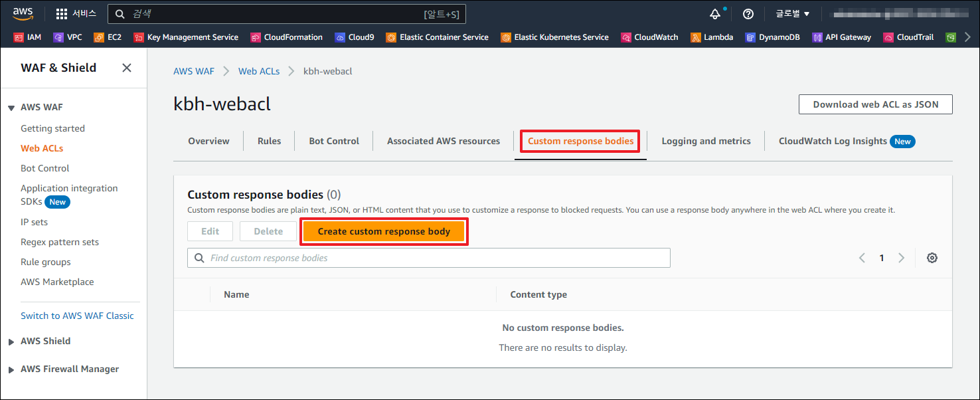Open the 글로벌 region dropdown

tap(793, 14)
